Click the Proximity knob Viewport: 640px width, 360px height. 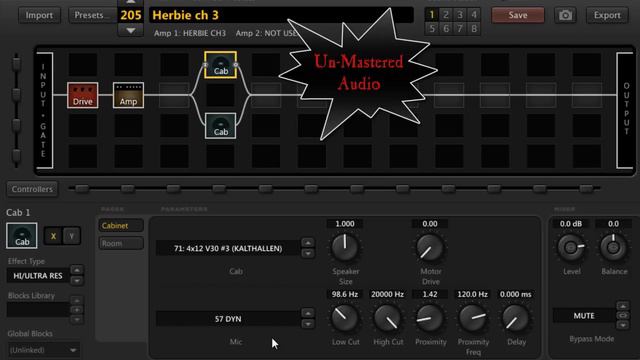coord(430,318)
